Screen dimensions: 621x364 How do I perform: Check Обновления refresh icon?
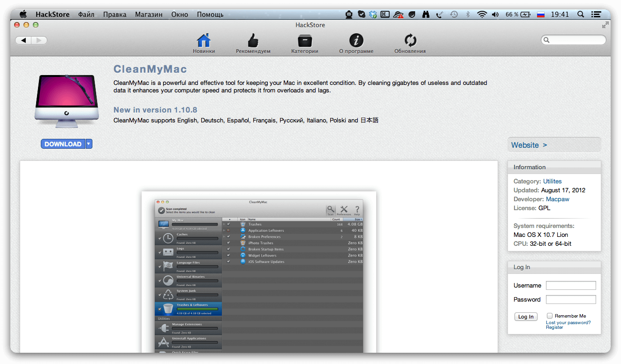[410, 41]
